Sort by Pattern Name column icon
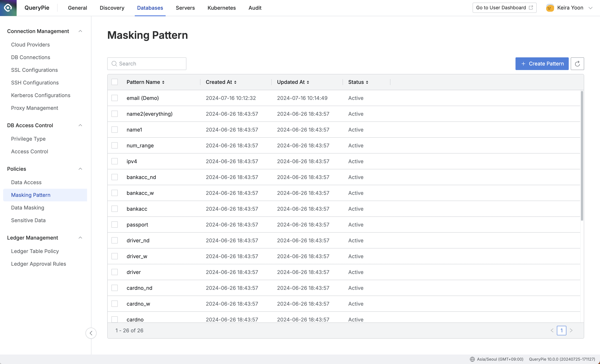The width and height of the screenshot is (600, 364). click(x=163, y=82)
